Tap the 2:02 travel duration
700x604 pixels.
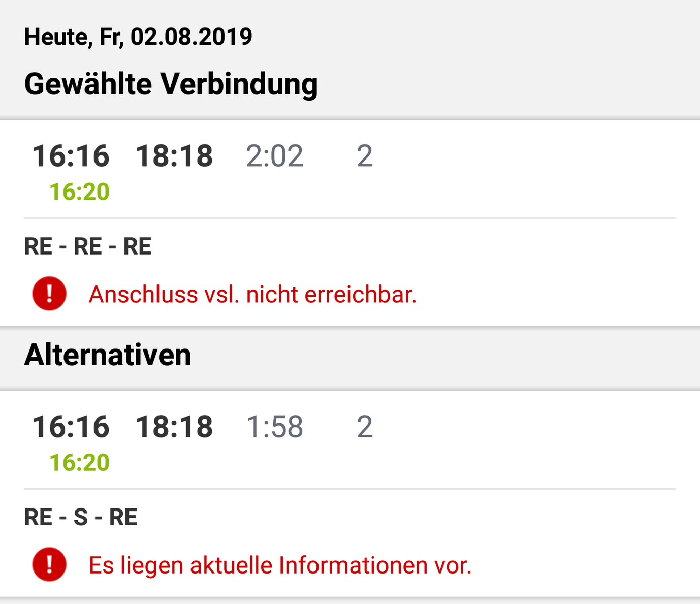point(274,156)
